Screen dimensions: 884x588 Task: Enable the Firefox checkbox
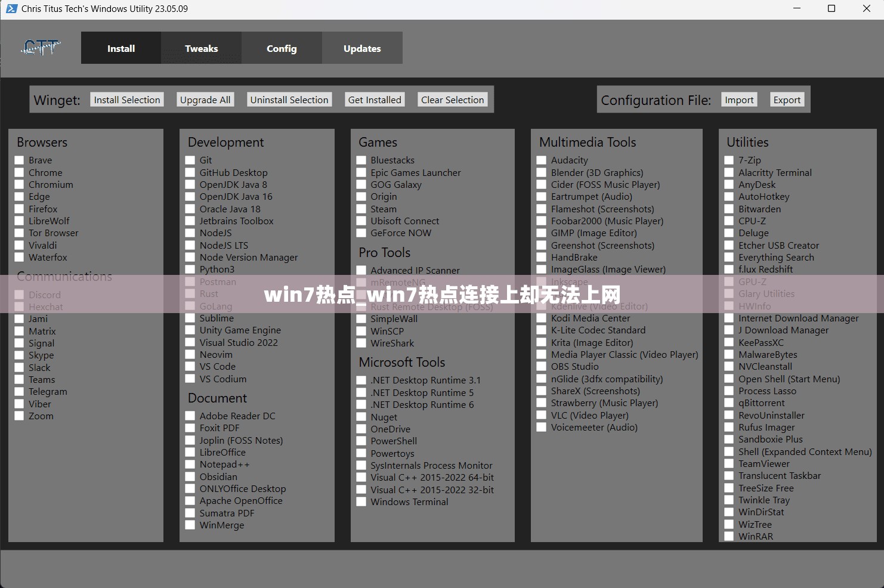tap(19, 209)
